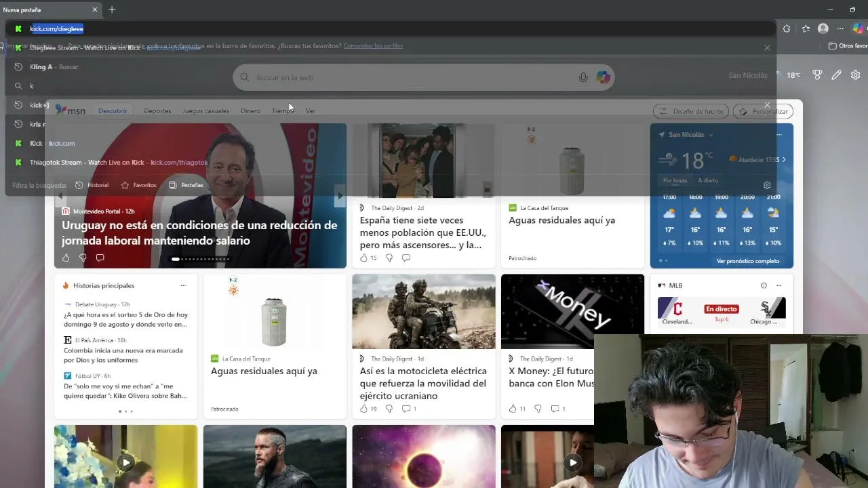Open the sorteo 5 de Oro story
The image size is (868, 488).
(x=125, y=319)
